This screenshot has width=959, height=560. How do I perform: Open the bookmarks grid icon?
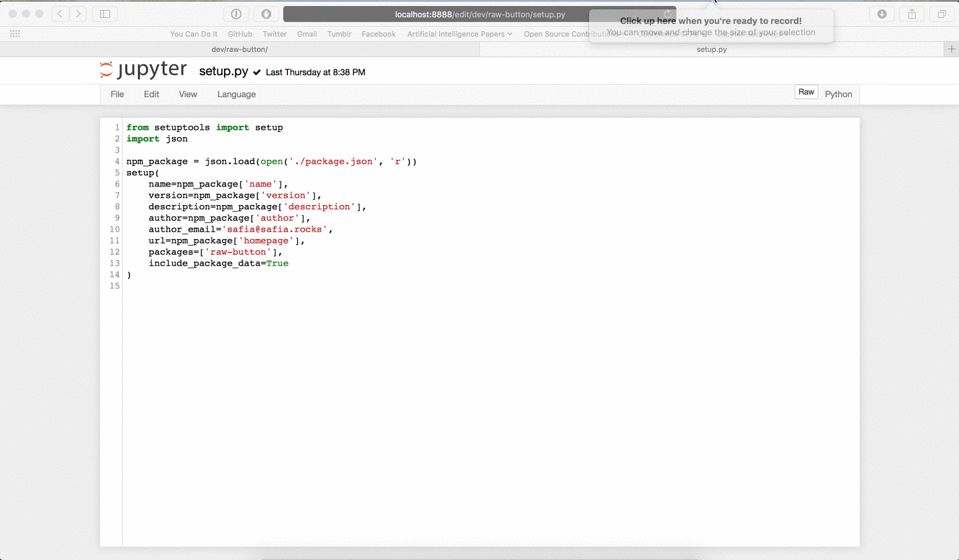[x=15, y=34]
